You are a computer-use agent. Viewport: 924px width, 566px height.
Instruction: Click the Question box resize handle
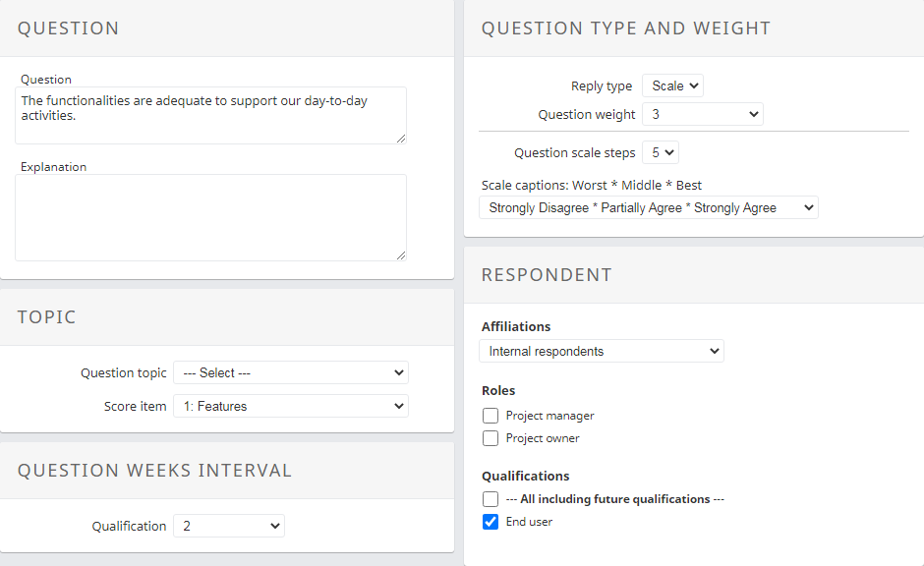[400, 139]
